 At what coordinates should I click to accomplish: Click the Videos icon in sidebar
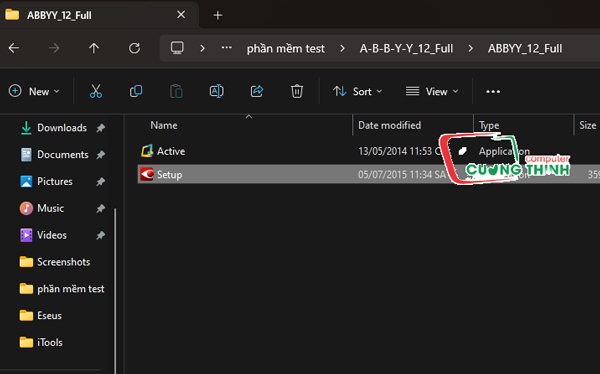tap(26, 235)
